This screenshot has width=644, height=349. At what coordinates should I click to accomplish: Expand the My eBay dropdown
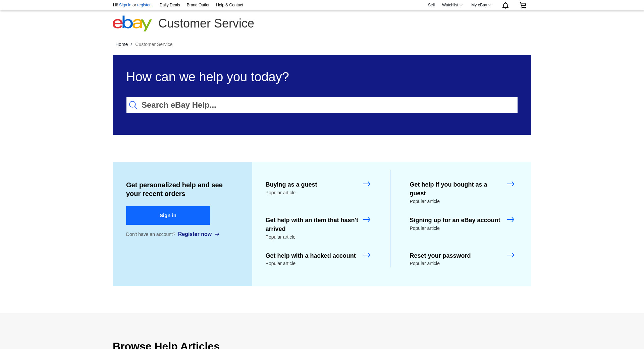(481, 5)
